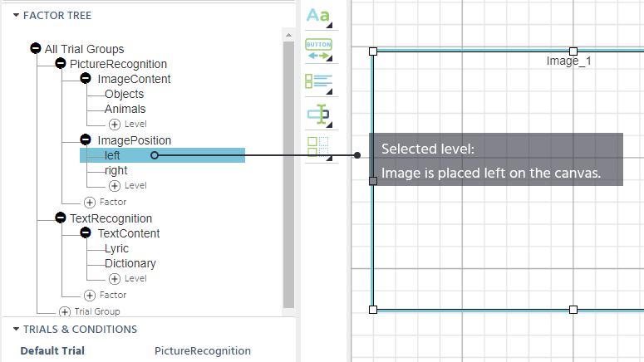Select the Objects level
Image resolution: width=644 pixels, height=362 pixels.
[124, 94]
